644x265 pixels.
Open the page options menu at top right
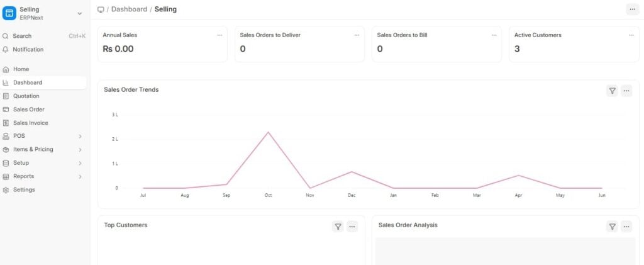pos(631,9)
